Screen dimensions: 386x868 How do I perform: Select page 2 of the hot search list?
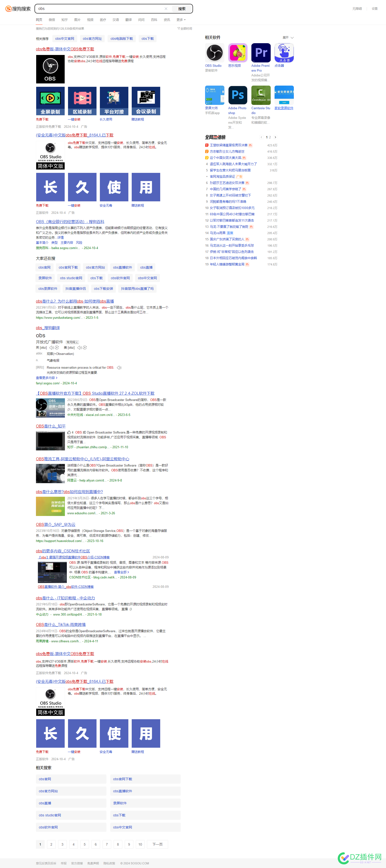[x=270, y=137]
